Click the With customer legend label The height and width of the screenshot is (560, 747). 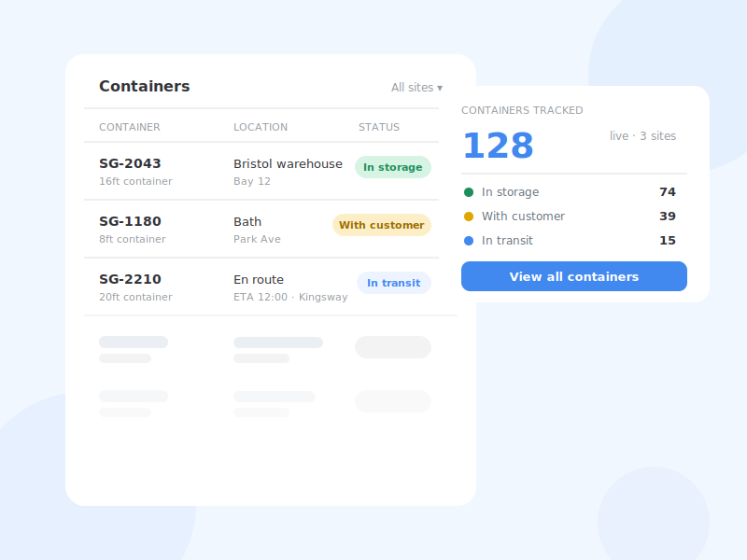point(523,217)
